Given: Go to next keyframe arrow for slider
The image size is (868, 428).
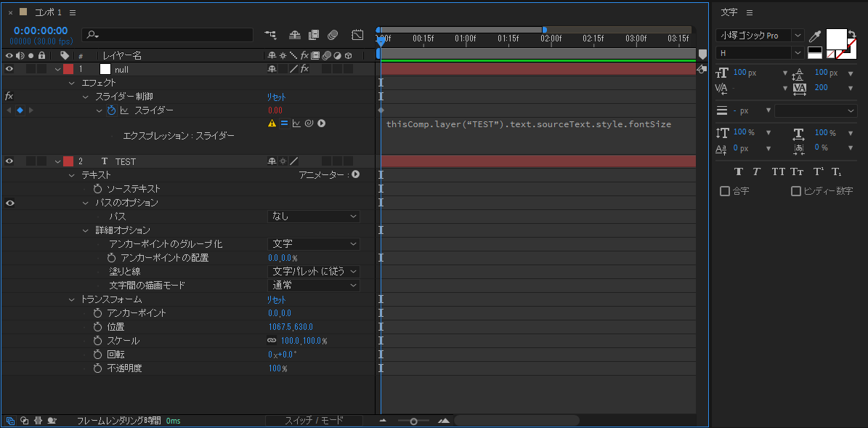Looking at the screenshot, I should click(31, 110).
